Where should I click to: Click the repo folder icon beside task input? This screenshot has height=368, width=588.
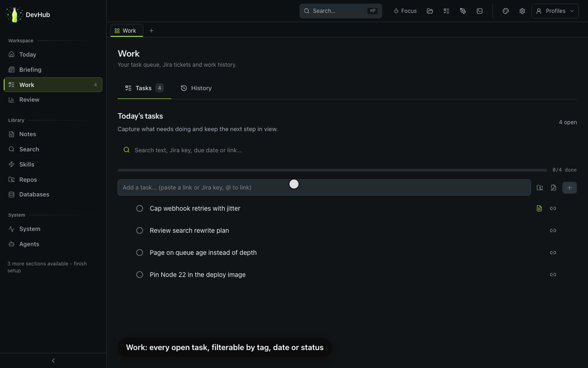coord(540,187)
